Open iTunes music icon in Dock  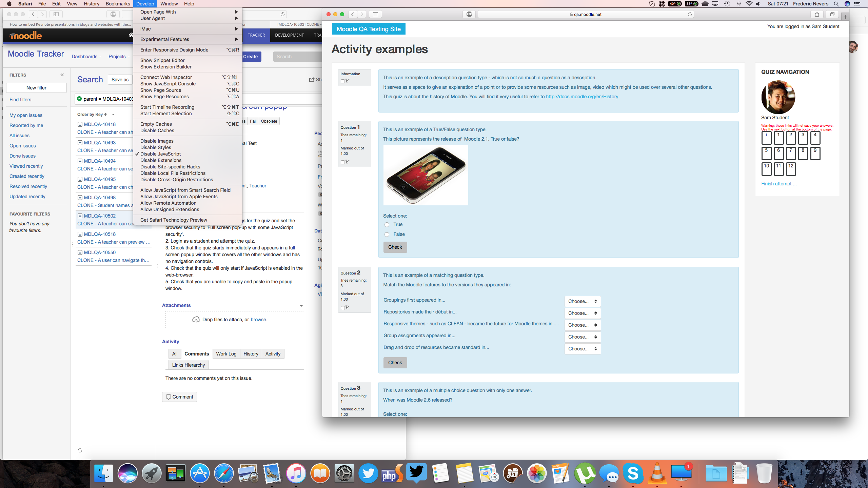coord(296,473)
